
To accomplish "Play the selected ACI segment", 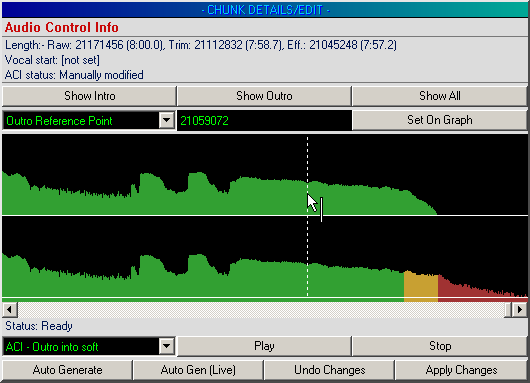I will (x=264, y=346).
